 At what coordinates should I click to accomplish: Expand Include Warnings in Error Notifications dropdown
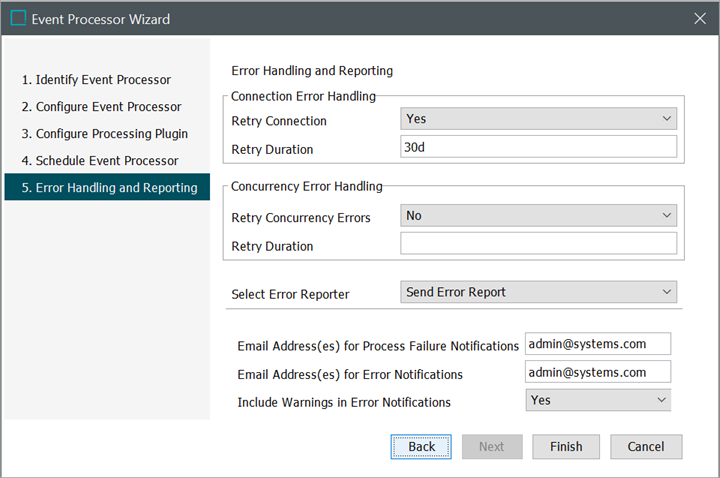click(x=597, y=400)
